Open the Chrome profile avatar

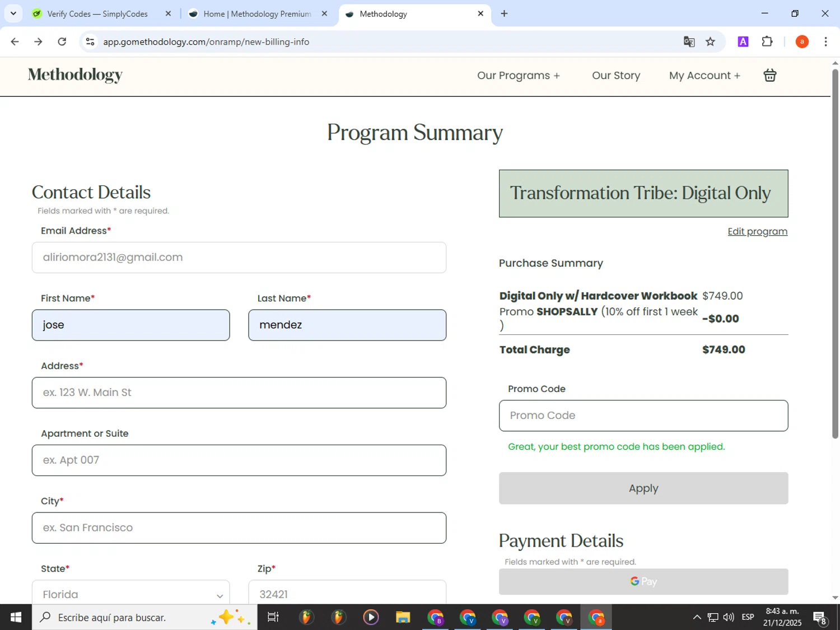[x=802, y=41]
